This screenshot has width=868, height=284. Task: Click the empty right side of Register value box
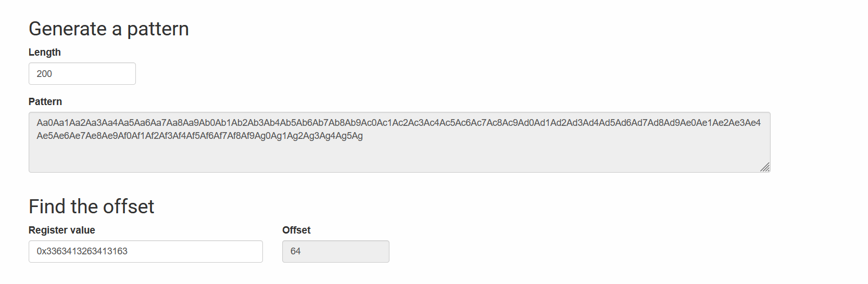click(208, 251)
